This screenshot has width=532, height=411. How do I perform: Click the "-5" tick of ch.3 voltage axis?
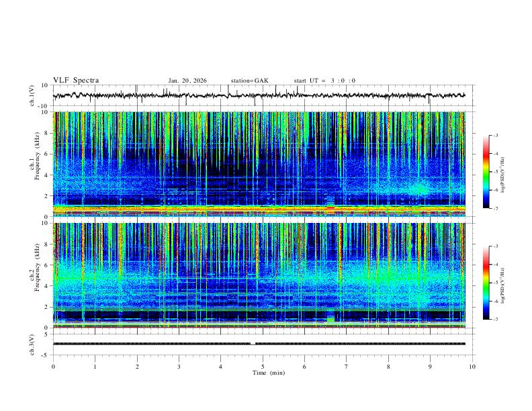tap(46, 355)
